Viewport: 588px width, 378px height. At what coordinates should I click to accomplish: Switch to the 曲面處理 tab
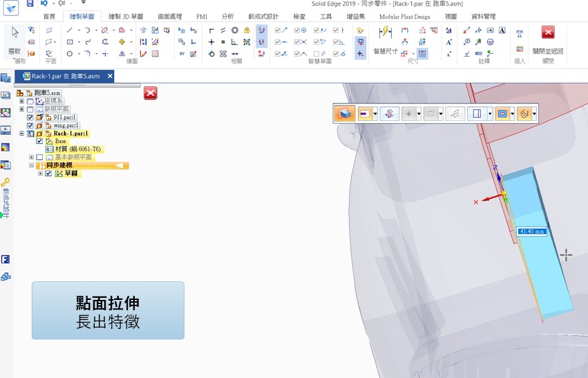point(170,17)
